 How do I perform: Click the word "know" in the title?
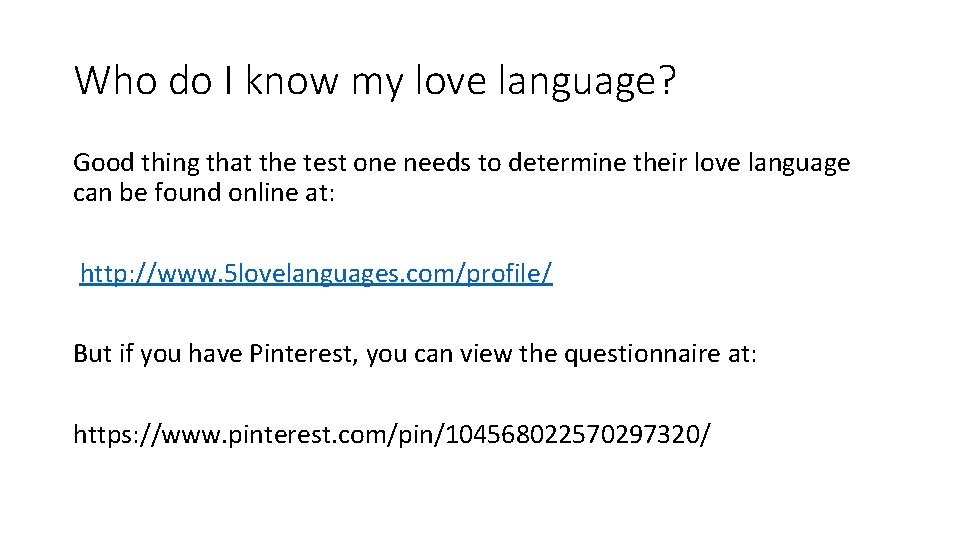click(x=292, y=81)
